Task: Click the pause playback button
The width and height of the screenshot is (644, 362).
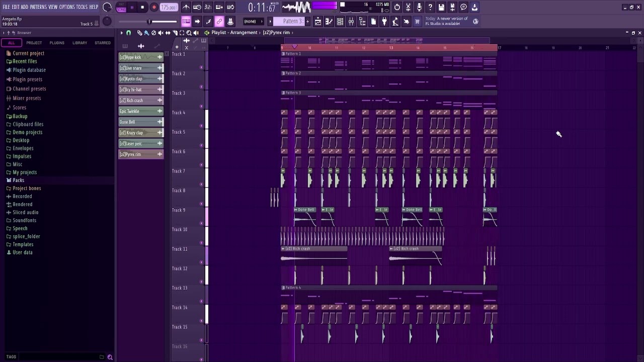Action: tap(132, 8)
